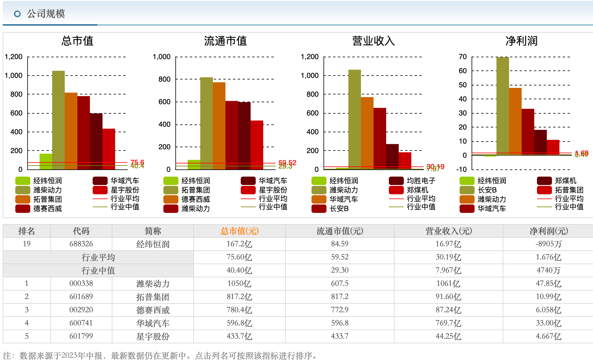Click 华域汽车 legend label in 营业收入 chart
The image size is (593, 364).
point(344,199)
